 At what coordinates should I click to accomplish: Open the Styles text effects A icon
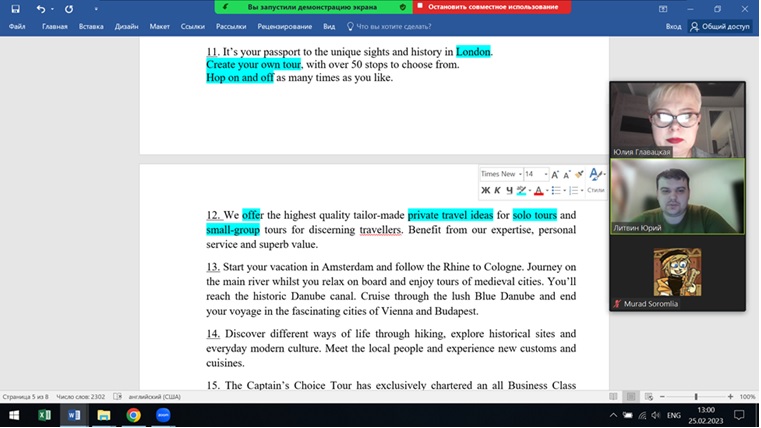596,174
